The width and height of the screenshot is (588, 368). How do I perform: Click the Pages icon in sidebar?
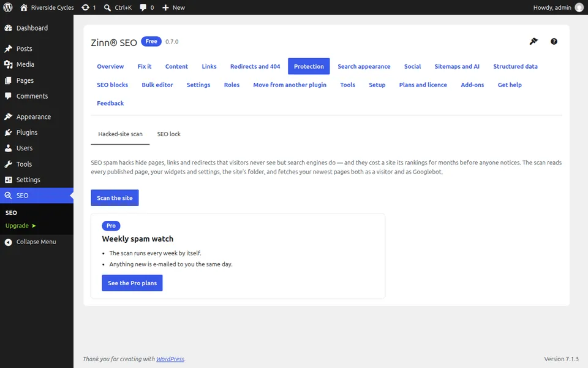[x=8, y=80]
